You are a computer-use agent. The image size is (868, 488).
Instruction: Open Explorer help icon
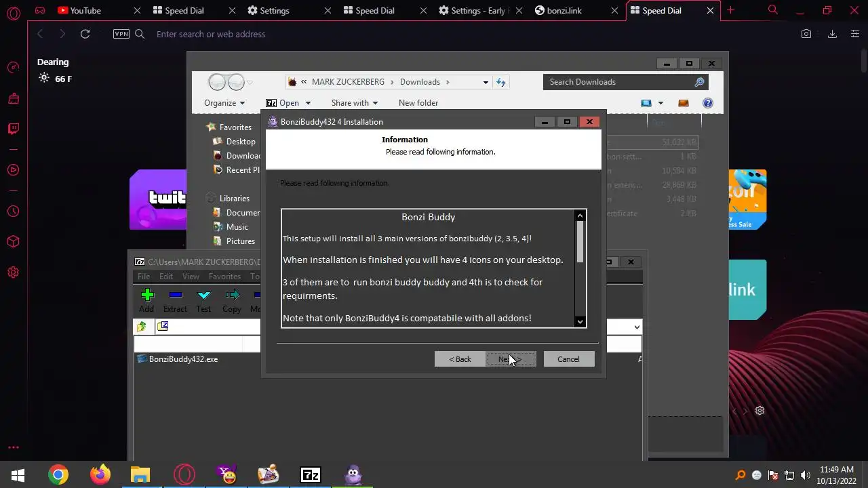(x=708, y=103)
